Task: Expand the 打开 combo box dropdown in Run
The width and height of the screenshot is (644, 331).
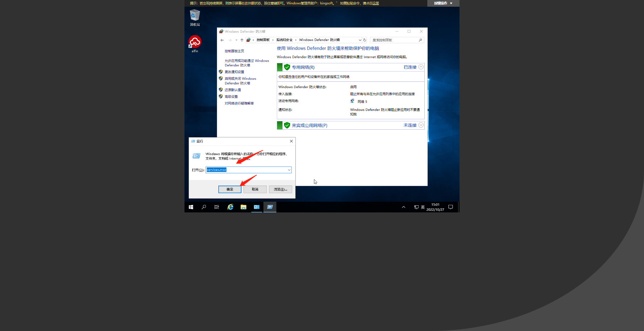Action: 289,170
